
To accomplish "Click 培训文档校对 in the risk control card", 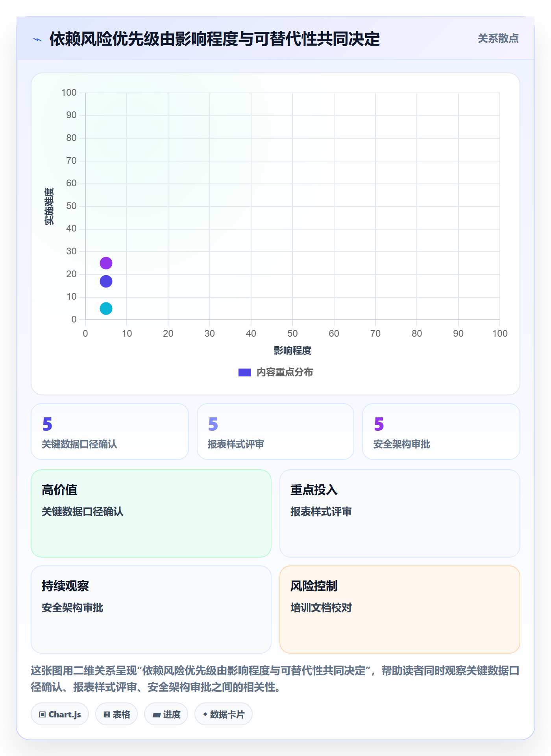I will coord(321,608).
